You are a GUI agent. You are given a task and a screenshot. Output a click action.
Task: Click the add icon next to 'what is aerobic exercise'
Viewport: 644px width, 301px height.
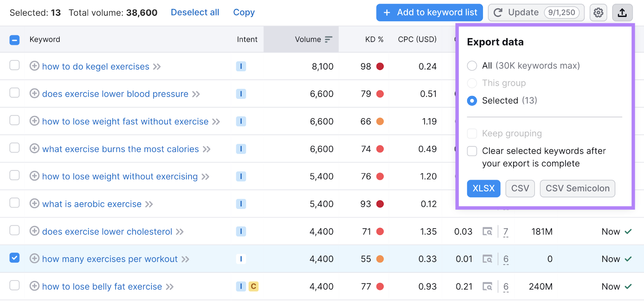35,204
